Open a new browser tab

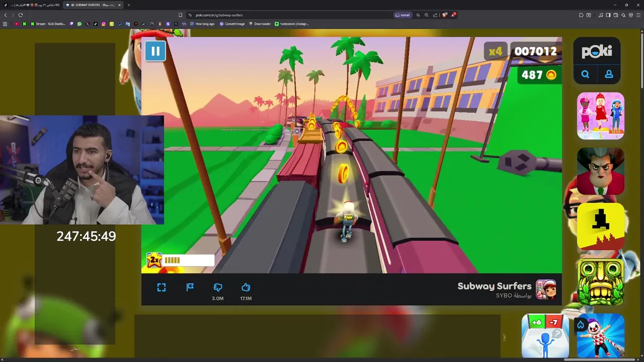(x=129, y=5)
